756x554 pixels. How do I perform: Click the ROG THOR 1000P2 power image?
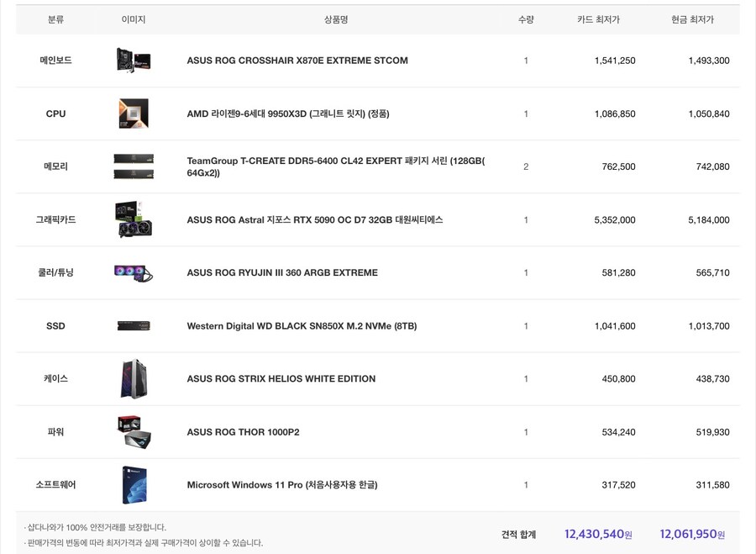click(x=134, y=432)
